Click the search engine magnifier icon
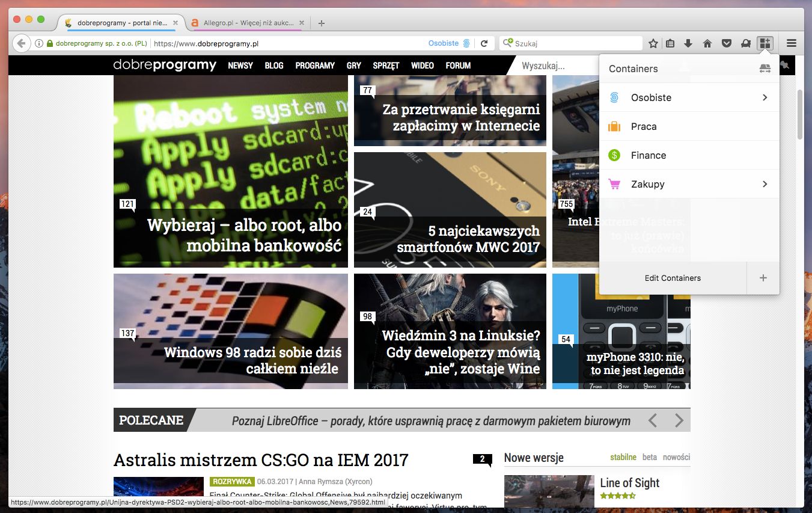This screenshot has height=513, width=812. pos(508,43)
